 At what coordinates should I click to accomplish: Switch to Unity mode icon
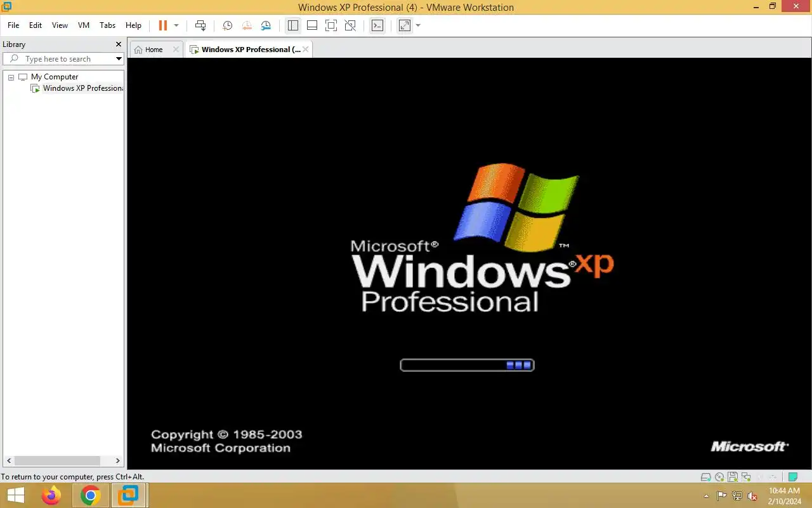(x=350, y=25)
